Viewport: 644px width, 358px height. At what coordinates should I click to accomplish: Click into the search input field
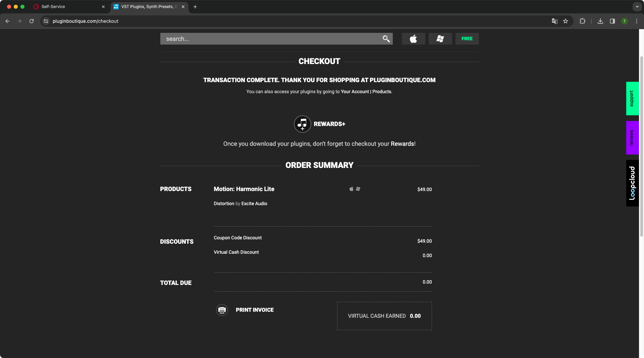click(x=272, y=39)
